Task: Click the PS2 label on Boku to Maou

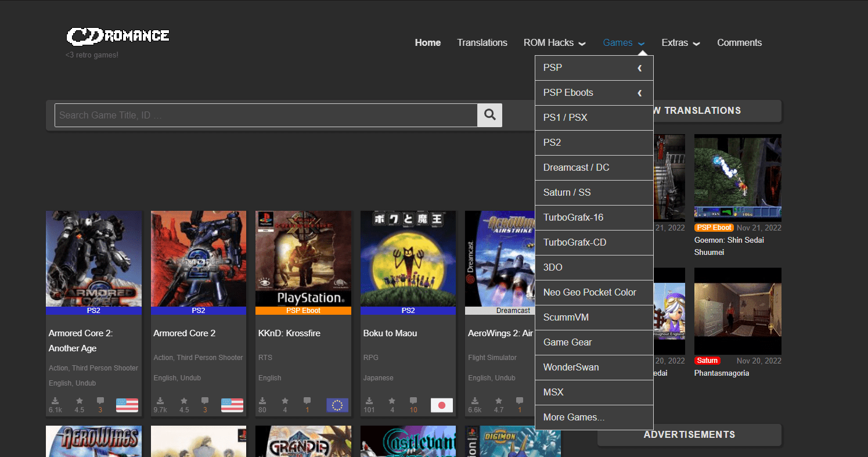Action: tap(408, 311)
